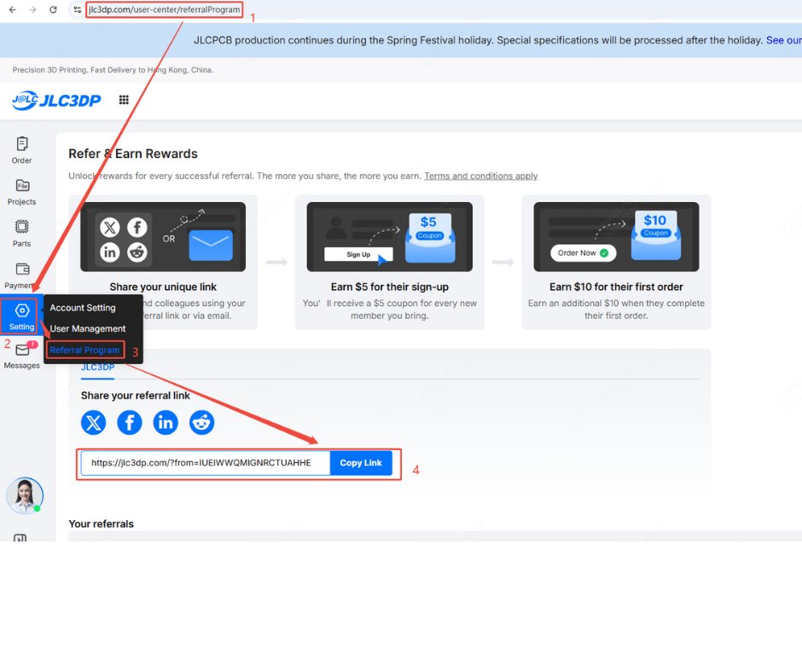Open Order in the sidebar
This screenshot has height=672, width=802.
click(x=21, y=150)
